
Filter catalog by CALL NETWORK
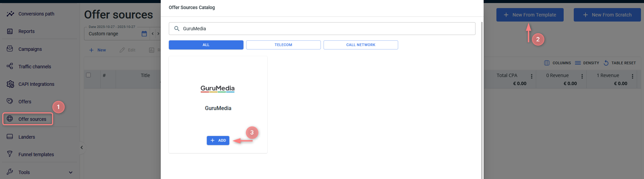coord(361,45)
